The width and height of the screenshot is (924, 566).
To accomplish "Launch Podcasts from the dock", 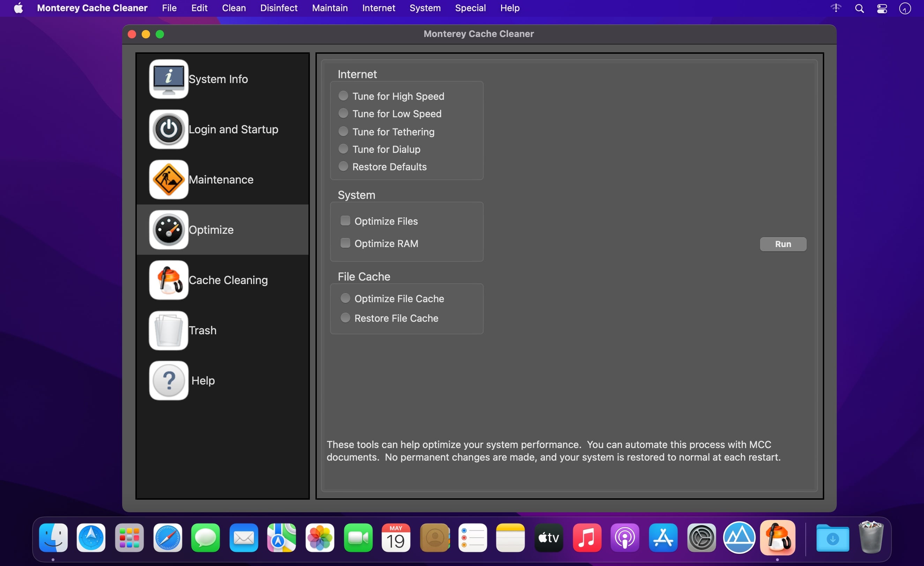I will [625, 538].
